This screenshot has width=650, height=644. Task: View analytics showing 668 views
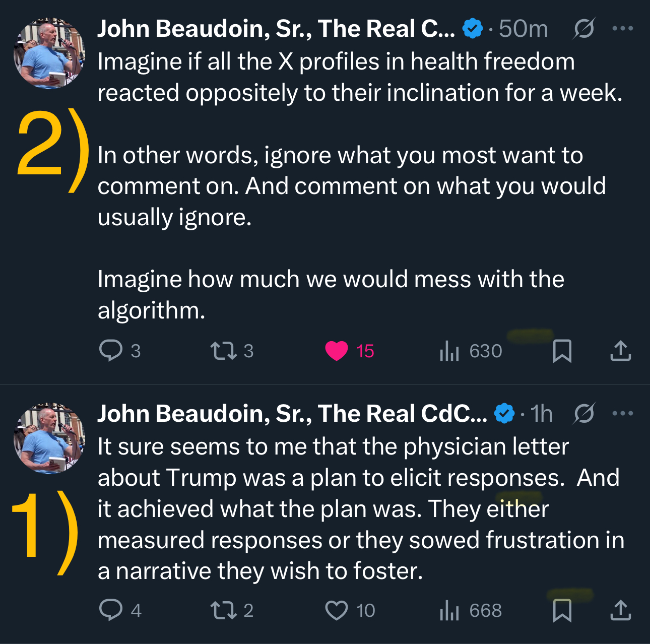tap(449, 610)
